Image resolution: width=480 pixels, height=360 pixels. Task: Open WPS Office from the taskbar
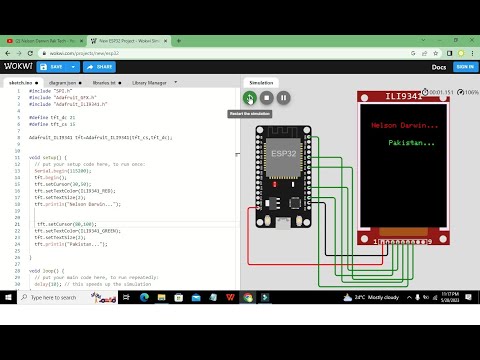click(230, 297)
